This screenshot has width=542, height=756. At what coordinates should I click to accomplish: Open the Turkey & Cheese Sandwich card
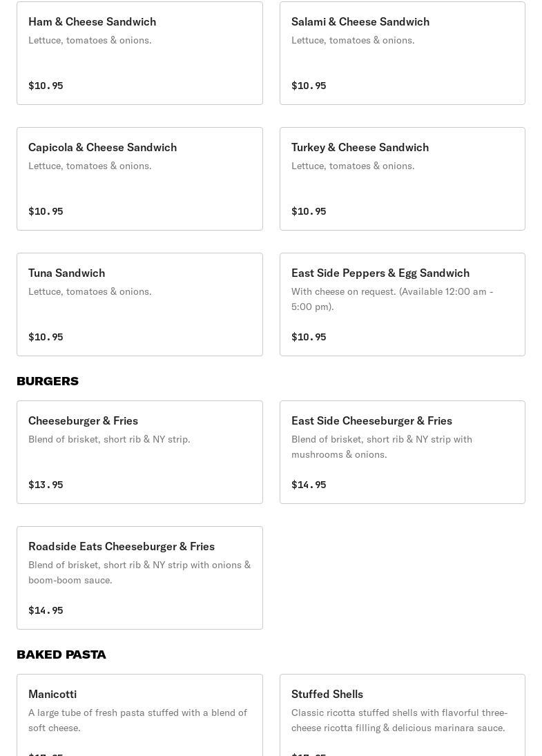pos(402,179)
